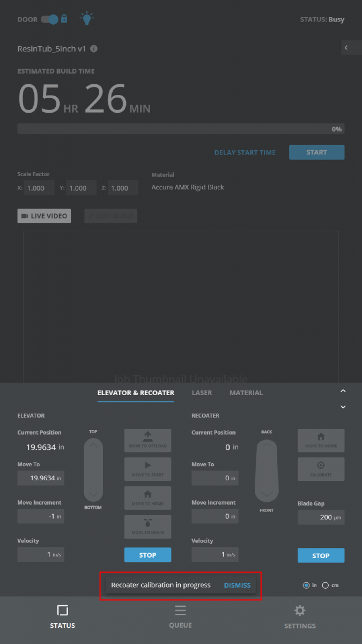Expand the control panel upward
Screen dimensions: 362x644
pos(343,391)
